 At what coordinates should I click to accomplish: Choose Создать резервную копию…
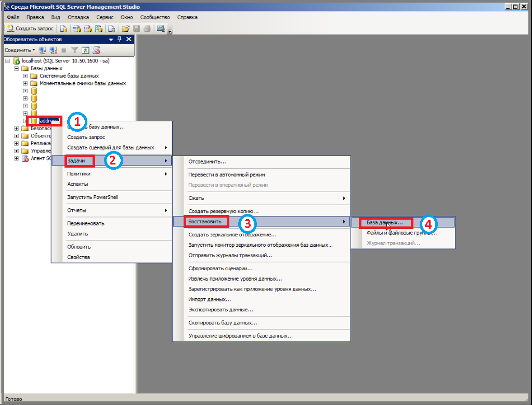click(x=262, y=211)
